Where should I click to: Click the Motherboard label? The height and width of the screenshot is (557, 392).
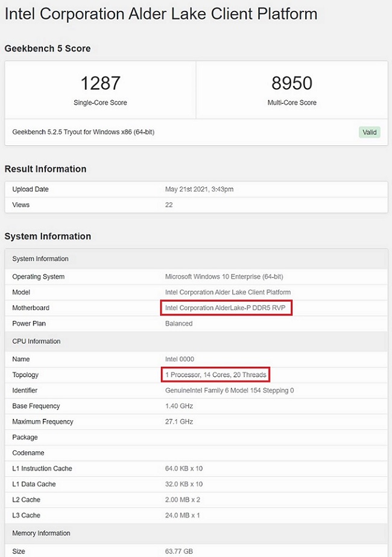point(31,308)
